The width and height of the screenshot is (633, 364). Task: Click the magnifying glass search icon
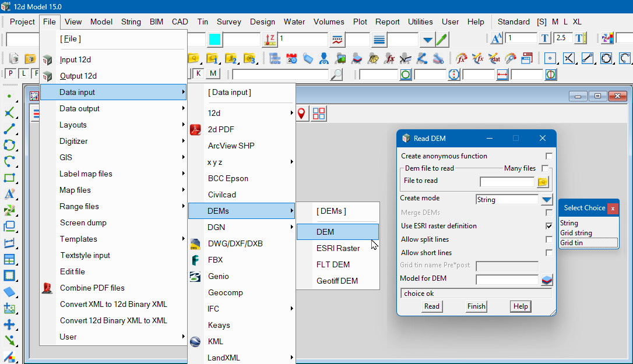pyautogui.click(x=336, y=75)
